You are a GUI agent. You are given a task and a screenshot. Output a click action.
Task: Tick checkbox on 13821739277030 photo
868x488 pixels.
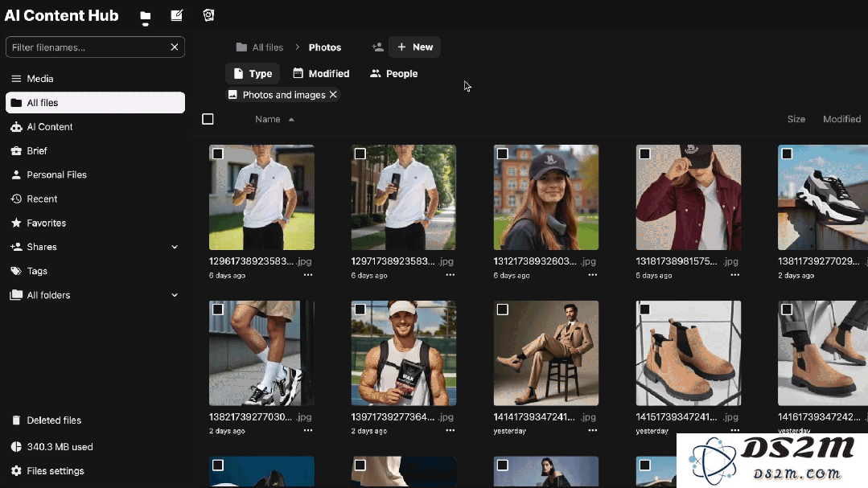pyautogui.click(x=217, y=310)
